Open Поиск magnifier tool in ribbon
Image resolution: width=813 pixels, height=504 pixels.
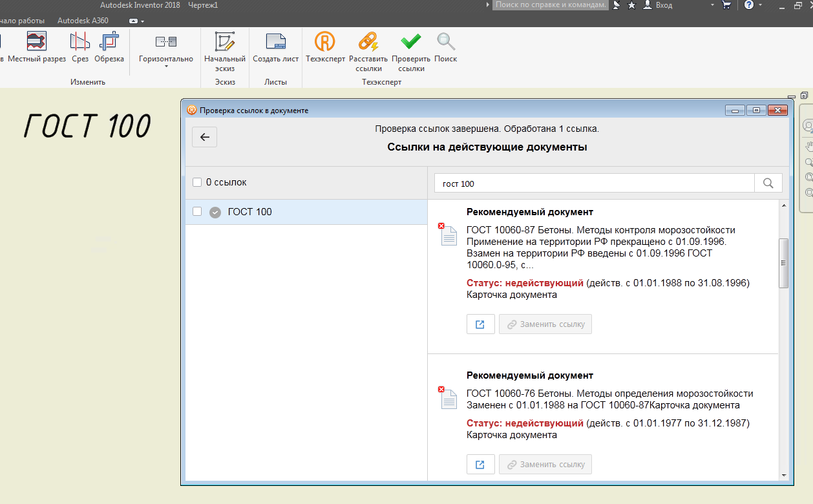pos(445,43)
